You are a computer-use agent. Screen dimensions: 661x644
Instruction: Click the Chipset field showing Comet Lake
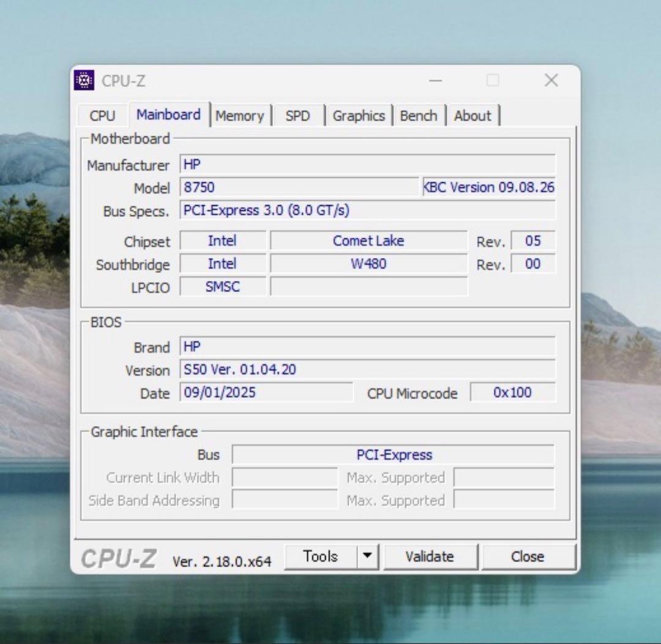coord(368,241)
